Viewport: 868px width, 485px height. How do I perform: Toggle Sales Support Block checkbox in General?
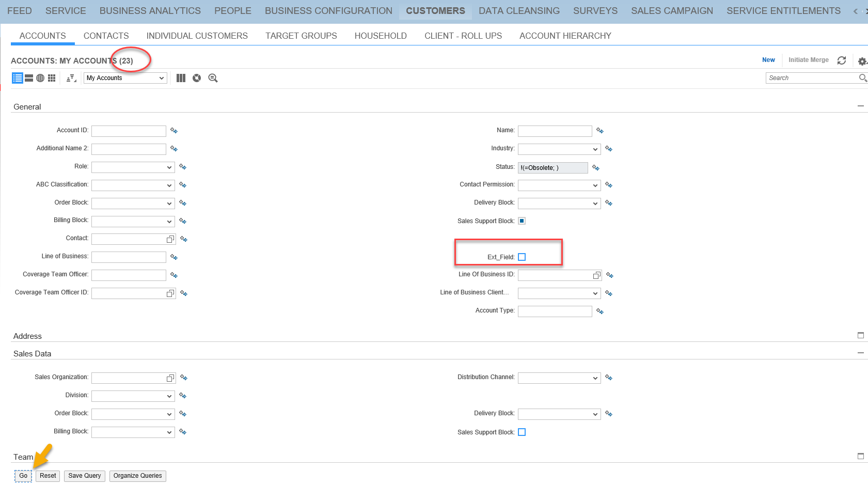[522, 221]
